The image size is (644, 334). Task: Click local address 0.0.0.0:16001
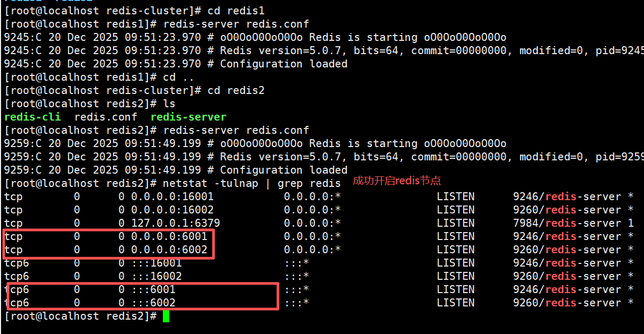click(172, 196)
